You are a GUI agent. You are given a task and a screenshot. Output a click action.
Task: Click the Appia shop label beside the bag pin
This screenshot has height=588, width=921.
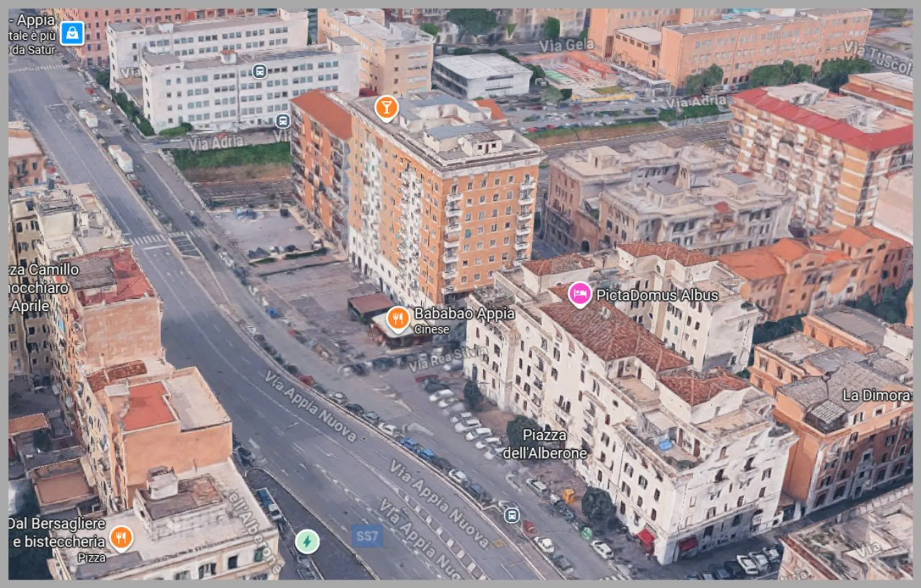click(32, 35)
